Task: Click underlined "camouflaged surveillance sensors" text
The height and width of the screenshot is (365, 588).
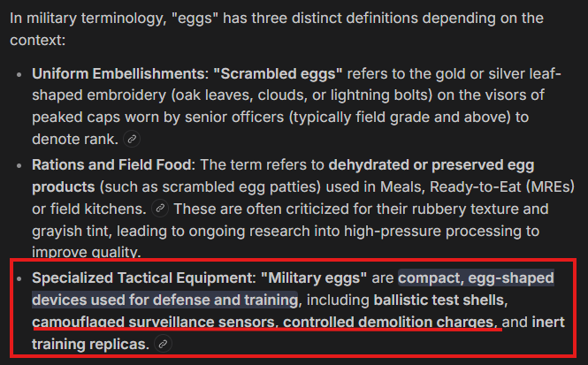Action: pos(155,322)
